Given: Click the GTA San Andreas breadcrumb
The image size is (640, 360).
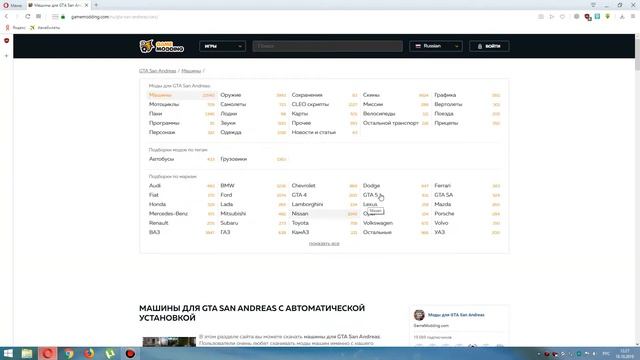Looking at the screenshot, I should tap(158, 71).
